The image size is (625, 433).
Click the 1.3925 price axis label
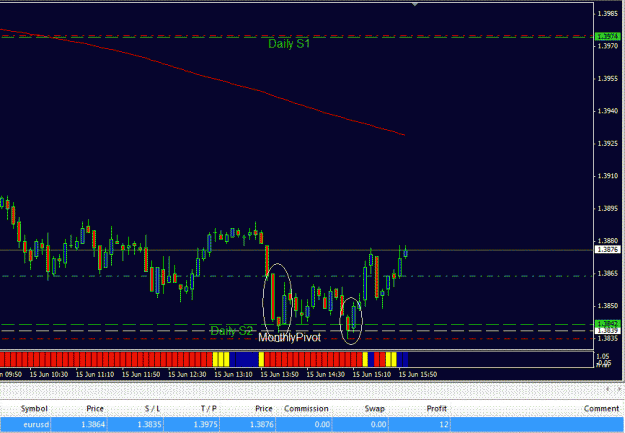coord(608,144)
